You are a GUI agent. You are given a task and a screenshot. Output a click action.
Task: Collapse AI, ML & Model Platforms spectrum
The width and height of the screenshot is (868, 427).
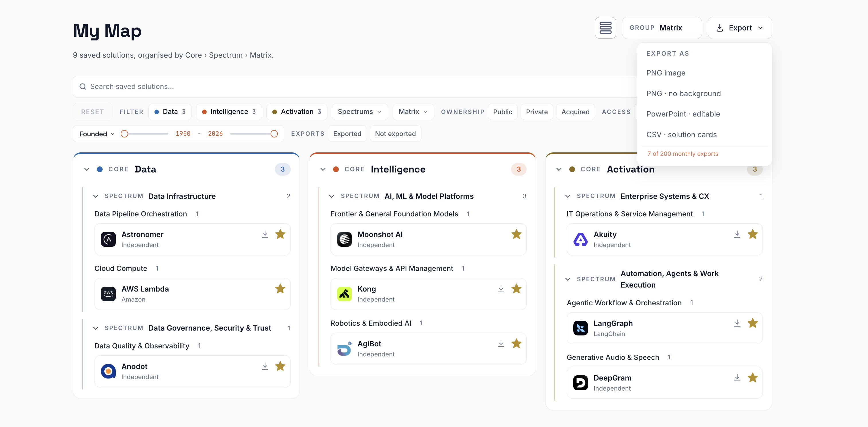click(332, 196)
